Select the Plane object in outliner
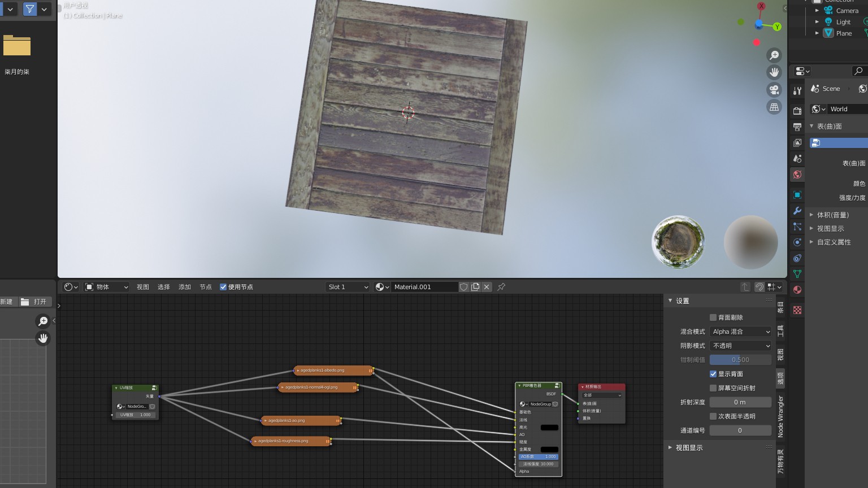This screenshot has width=868, height=488. click(844, 33)
